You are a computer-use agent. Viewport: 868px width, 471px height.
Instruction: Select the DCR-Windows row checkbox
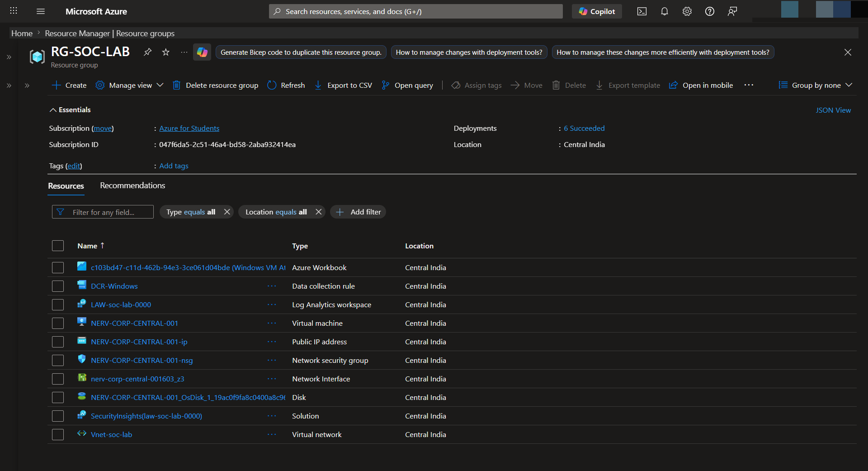click(x=58, y=286)
